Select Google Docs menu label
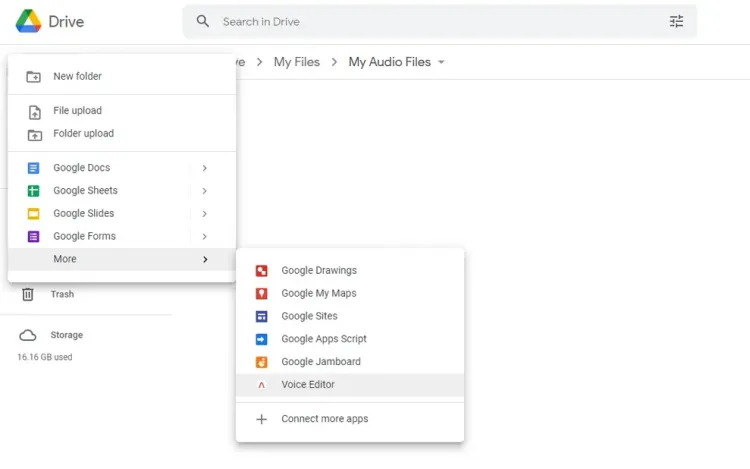 point(82,168)
